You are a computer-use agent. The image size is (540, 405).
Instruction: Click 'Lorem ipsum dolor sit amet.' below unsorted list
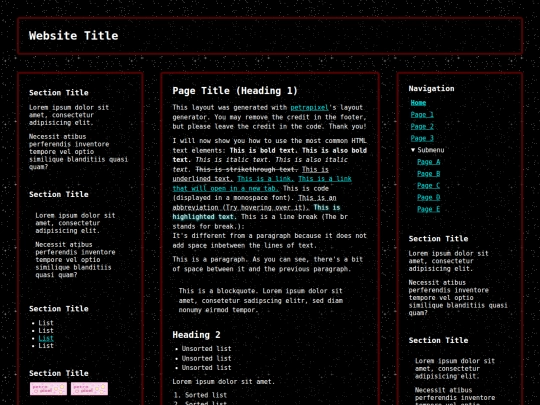tap(224, 382)
